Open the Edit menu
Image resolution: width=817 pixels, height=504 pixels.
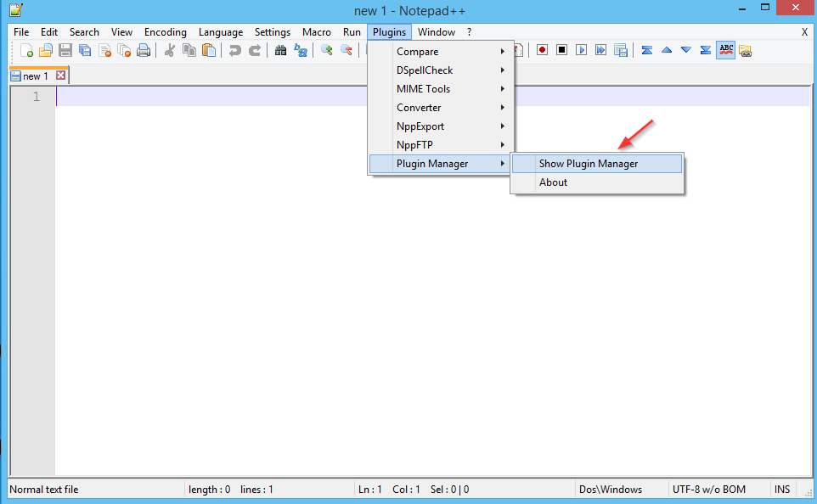click(x=49, y=32)
